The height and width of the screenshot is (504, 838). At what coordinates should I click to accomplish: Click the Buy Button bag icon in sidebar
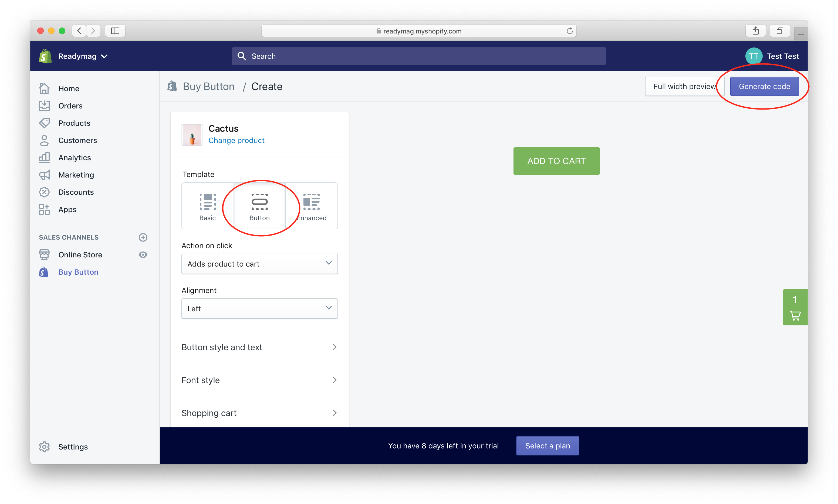[x=44, y=272]
